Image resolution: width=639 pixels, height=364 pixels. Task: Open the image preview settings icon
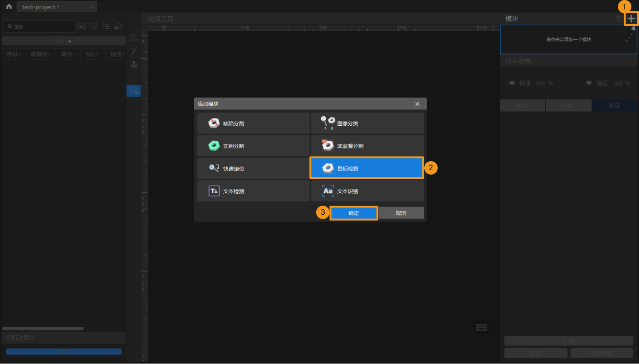(82, 26)
